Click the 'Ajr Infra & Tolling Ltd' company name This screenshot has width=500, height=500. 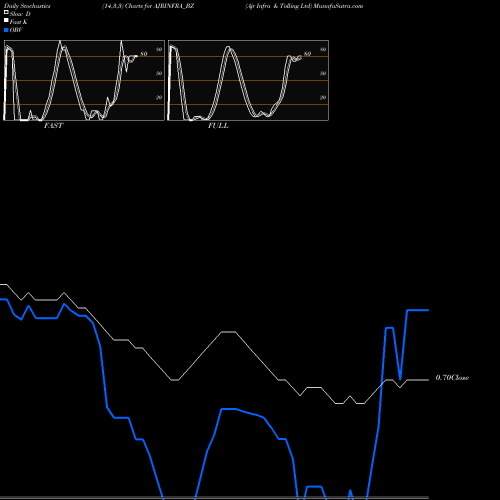pyautogui.click(x=279, y=6)
